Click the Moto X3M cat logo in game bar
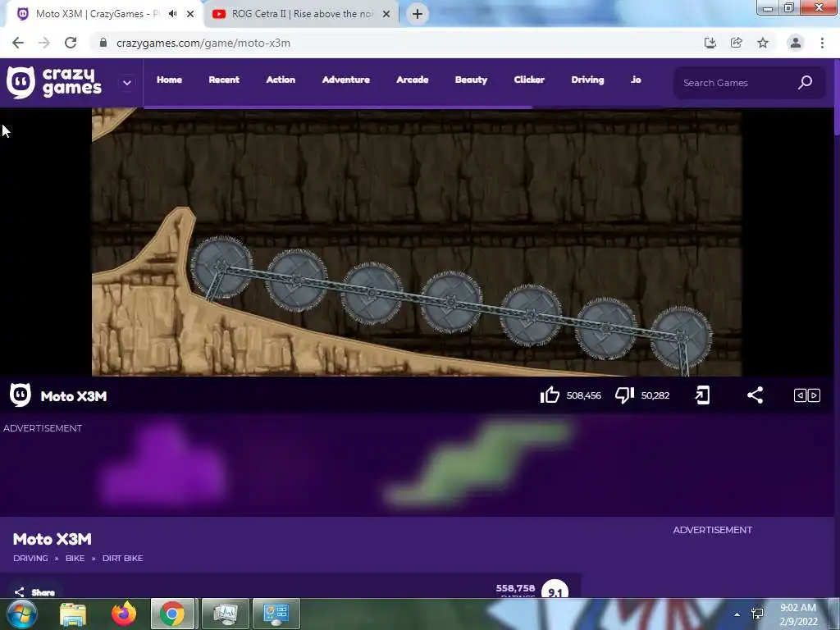 [21, 395]
